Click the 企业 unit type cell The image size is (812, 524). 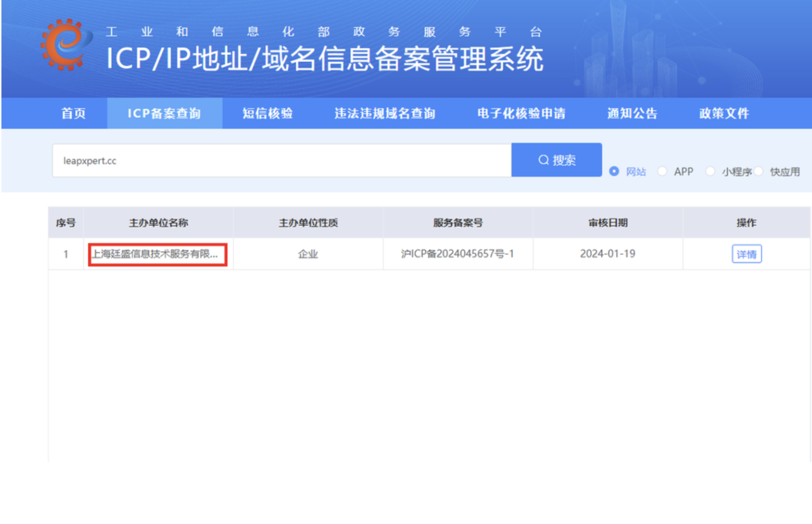tap(308, 254)
